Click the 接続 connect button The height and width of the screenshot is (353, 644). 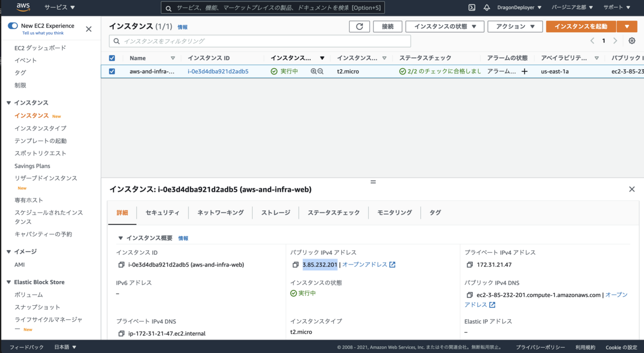point(387,26)
